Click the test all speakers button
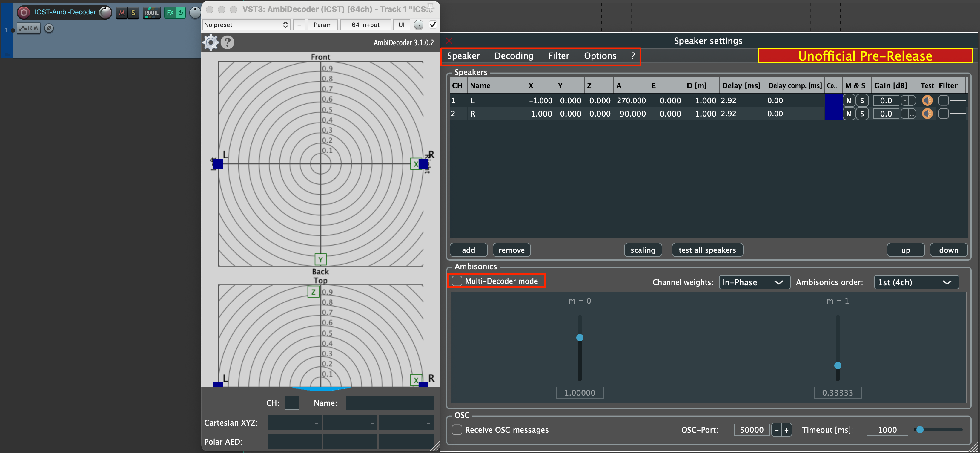This screenshot has width=980, height=453. tap(707, 250)
